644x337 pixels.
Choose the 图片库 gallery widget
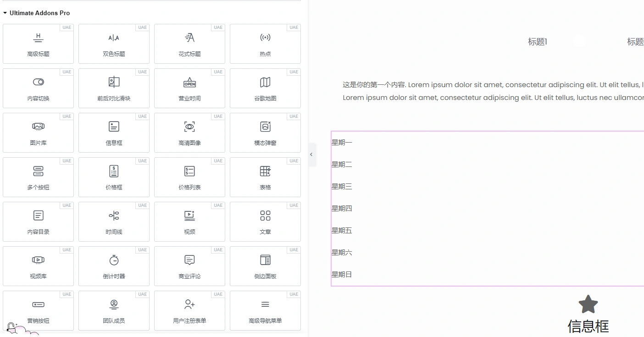point(38,133)
